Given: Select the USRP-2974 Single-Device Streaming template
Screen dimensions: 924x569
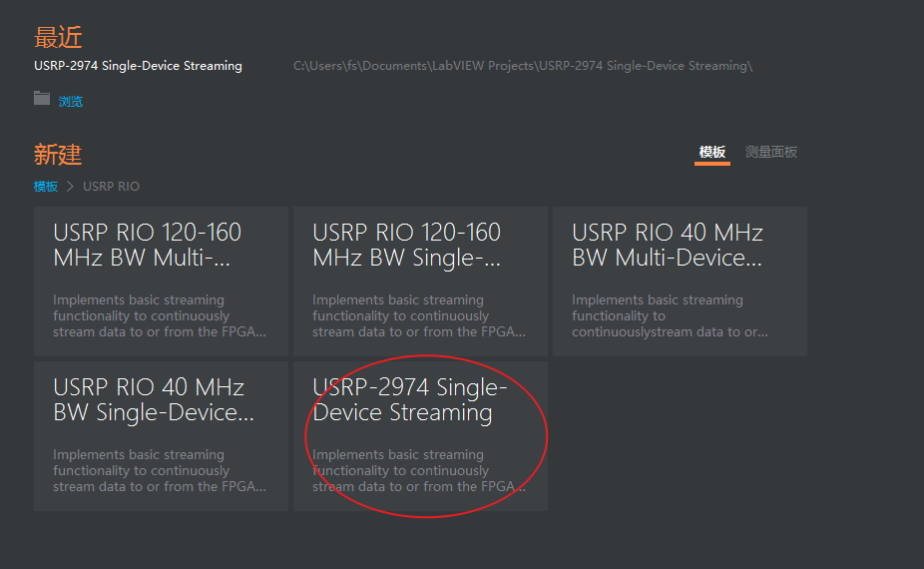Looking at the screenshot, I should click(x=420, y=436).
